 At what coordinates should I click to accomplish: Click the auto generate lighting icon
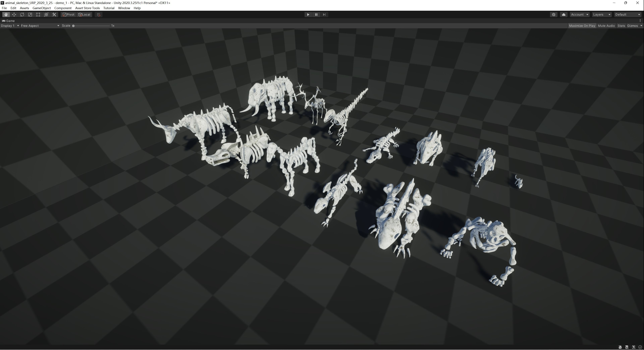coord(633,347)
